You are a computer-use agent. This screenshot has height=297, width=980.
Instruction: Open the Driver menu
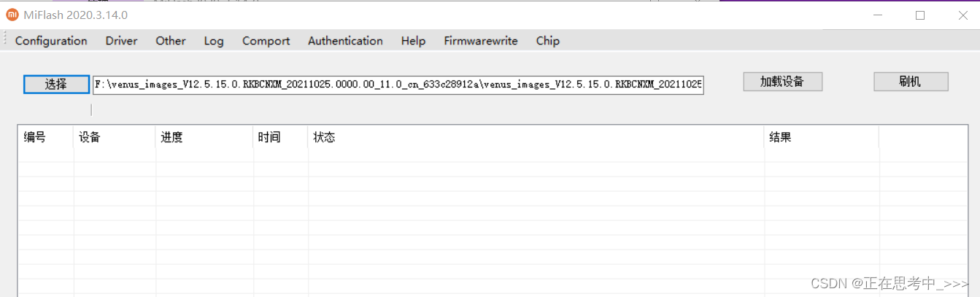coord(121,41)
